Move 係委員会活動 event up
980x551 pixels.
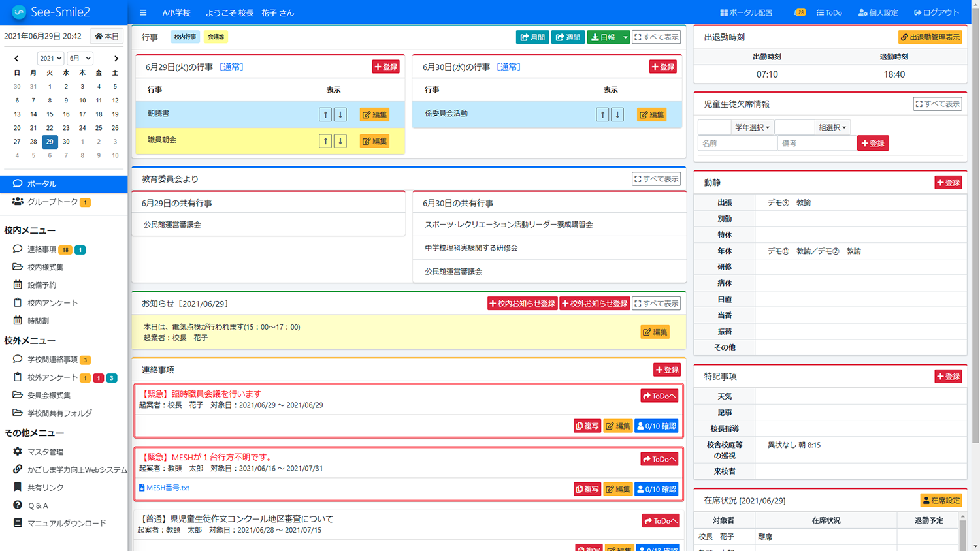pos(602,114)
